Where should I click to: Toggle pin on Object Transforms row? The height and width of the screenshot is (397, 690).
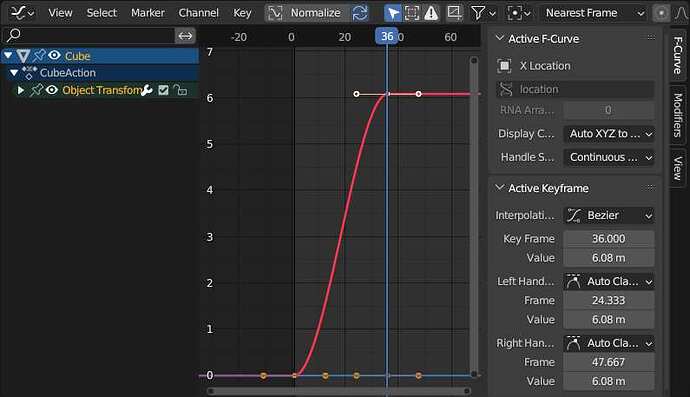36,90
